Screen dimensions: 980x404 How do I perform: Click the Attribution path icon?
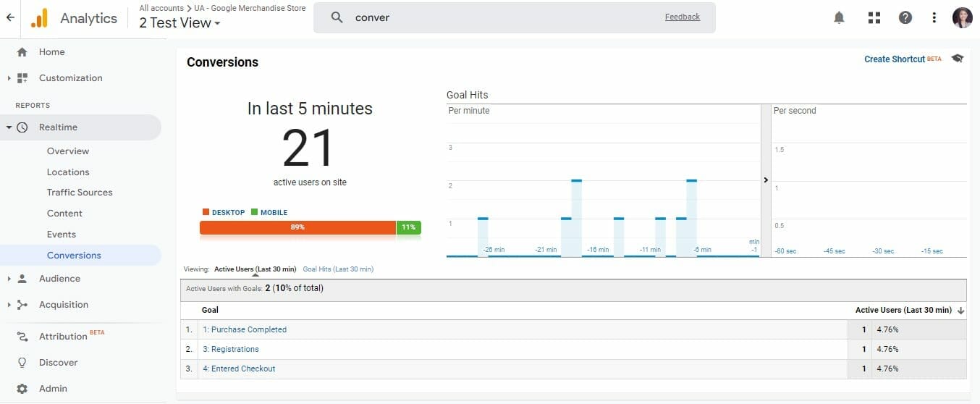(x=22, y=337)
